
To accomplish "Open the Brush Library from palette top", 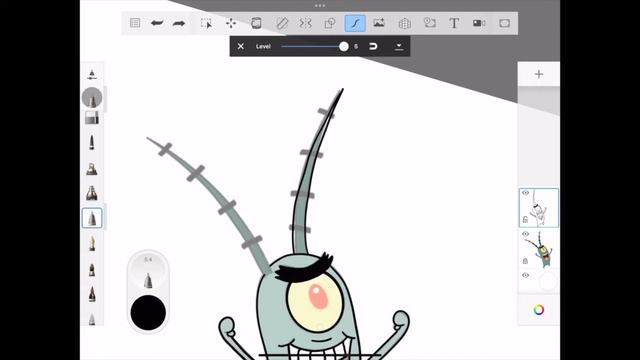I will [x=92, y=74].
